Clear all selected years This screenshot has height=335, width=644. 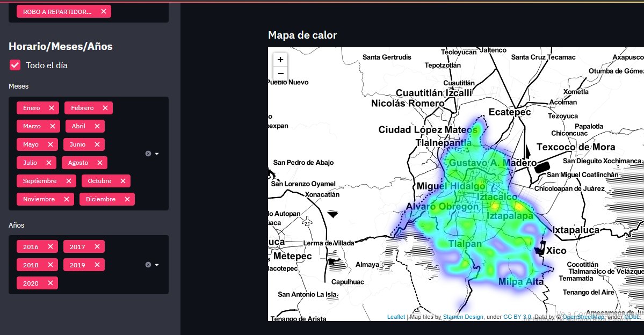[148, 265]
